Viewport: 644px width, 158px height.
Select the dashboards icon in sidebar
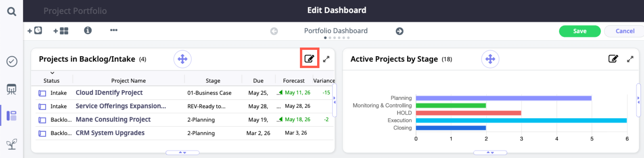click(12, 116)
